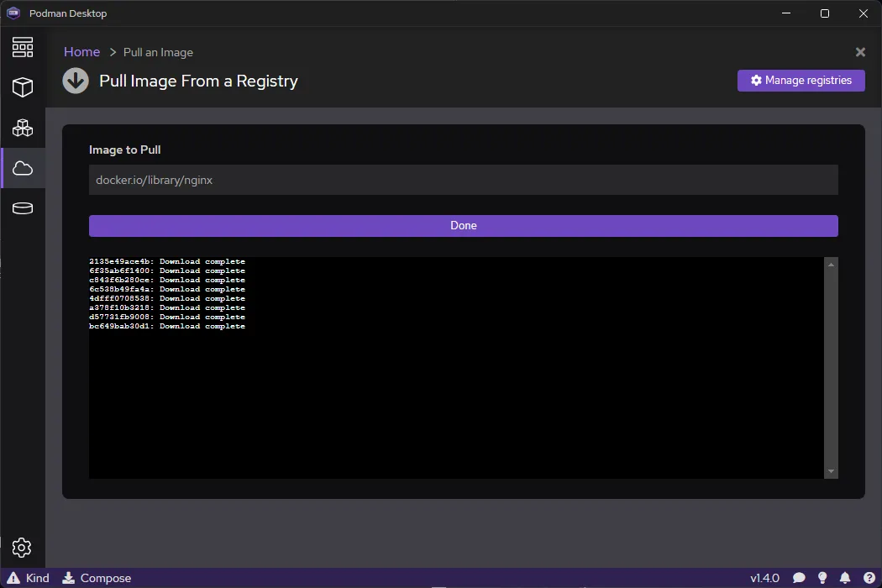The image size is (882, 588).
Task: Open the Containers cube icon
Action: click(23, 87)
